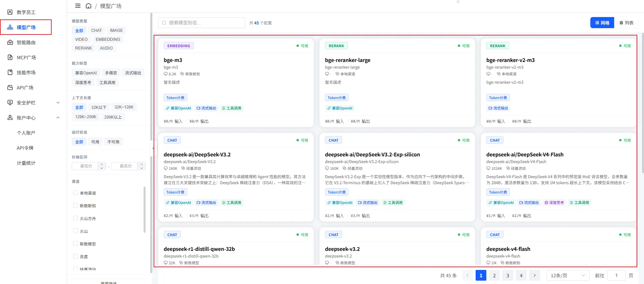Open the 12条/页 page size dropdown
This screenshot has height=284, width=644.
tap(568, 275)
